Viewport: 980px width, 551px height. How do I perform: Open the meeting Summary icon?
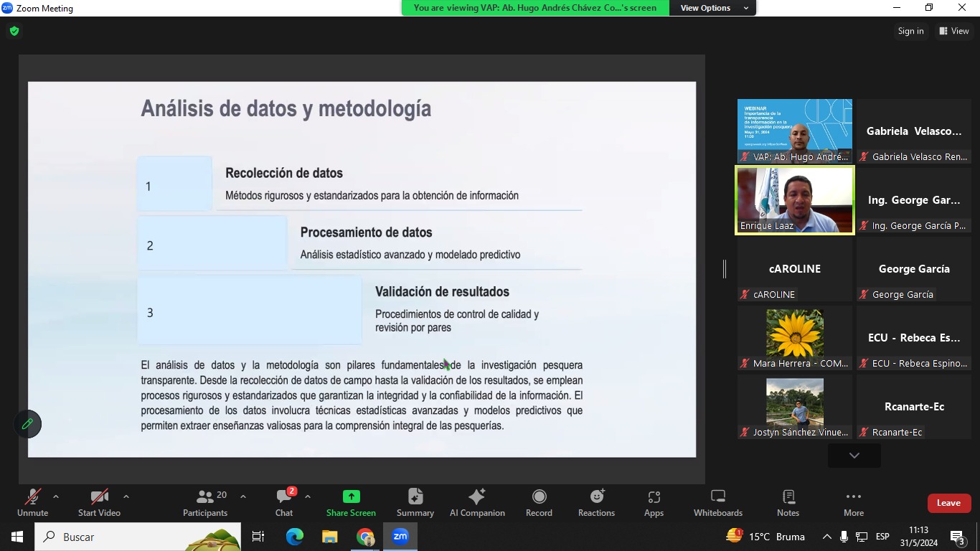[415, 502]
